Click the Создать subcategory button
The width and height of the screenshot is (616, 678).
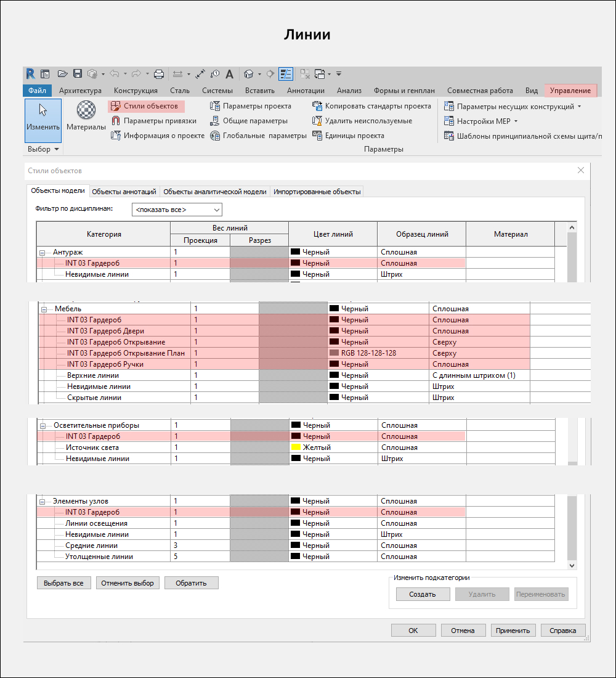tap(423, 594)
